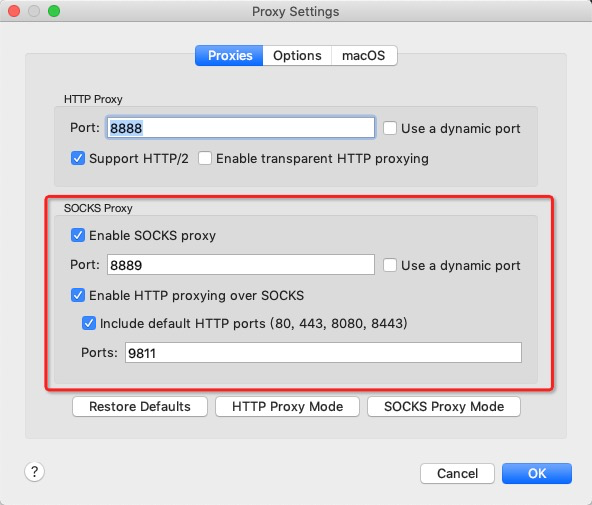Click the HTTP Proxy port field with 8888
The height and width of the screenshot is (505, 592).
[241, 128]
